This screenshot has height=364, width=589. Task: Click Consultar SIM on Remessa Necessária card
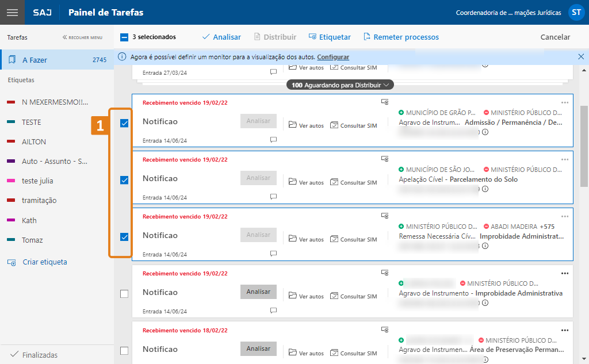pos(354,239)
